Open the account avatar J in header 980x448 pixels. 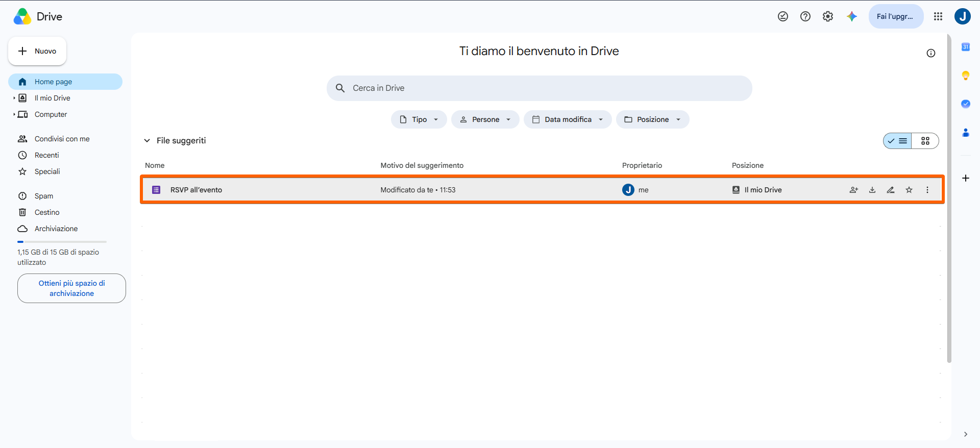[963, 16]
